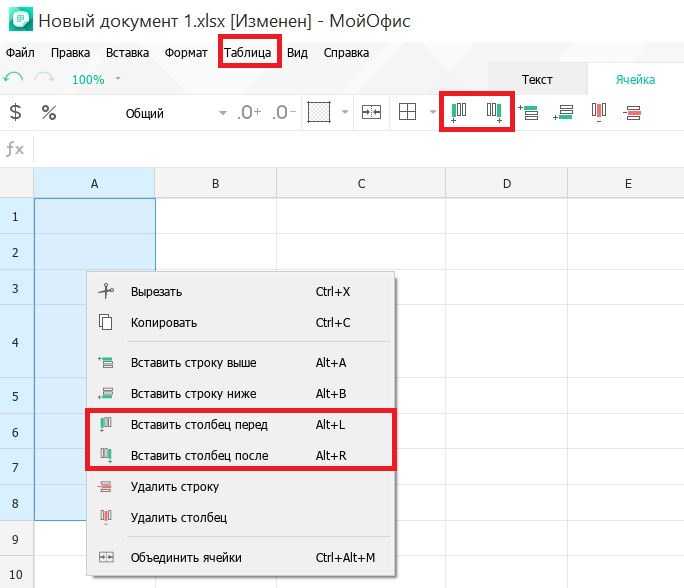The height and width of the screenshot is (588, 684).
Task: Open the Таблица menu
Action: [x=248, y=52]
